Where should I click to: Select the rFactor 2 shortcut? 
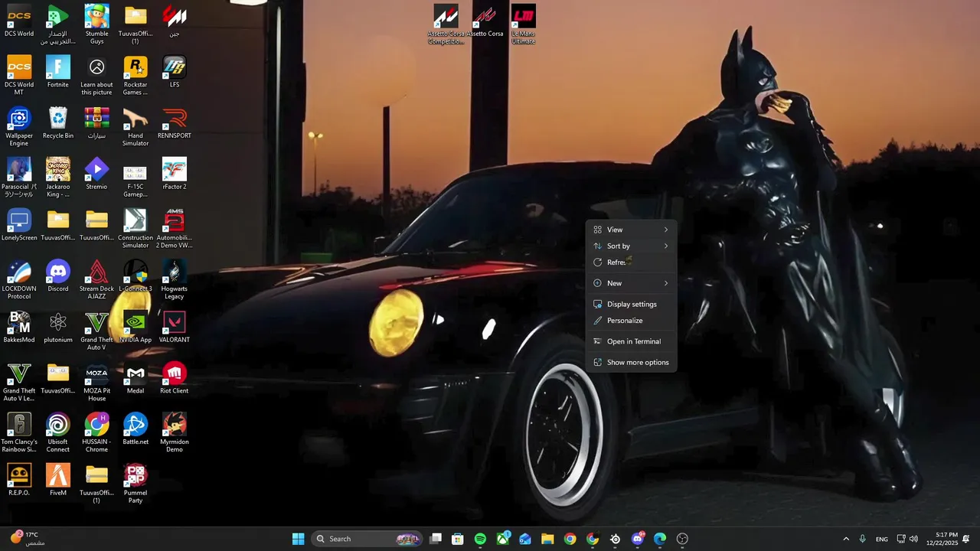click(175, 174)
